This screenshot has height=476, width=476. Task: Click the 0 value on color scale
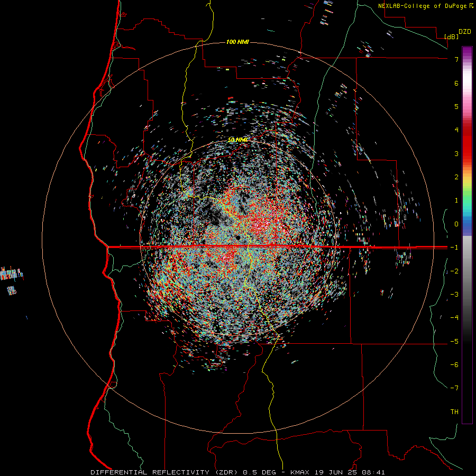coord(456,224)
